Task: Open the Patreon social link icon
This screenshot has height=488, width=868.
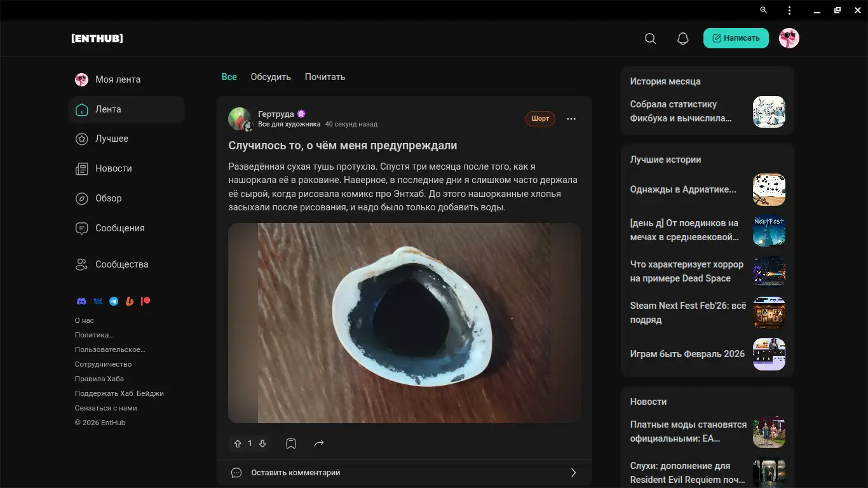Action: 146,301
